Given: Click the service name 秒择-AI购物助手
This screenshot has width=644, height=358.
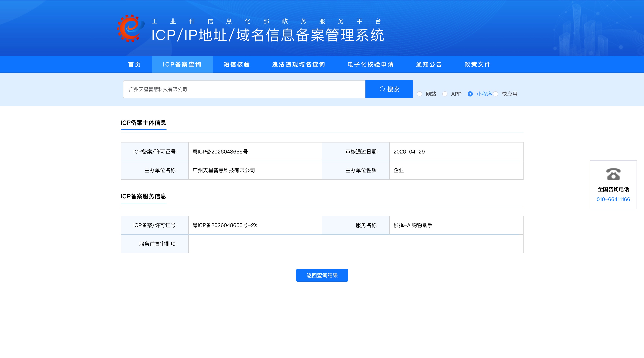Looking at the screenshot, I should click(x=413, y=225).
